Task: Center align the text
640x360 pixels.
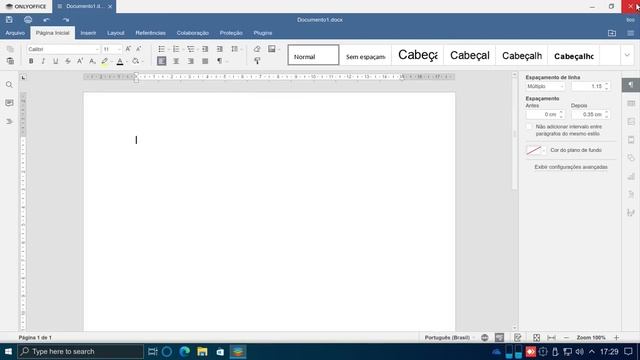Action: [176, 61]
